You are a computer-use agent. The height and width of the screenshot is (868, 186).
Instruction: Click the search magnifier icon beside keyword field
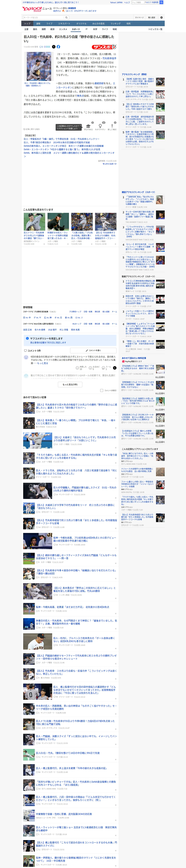66,18
